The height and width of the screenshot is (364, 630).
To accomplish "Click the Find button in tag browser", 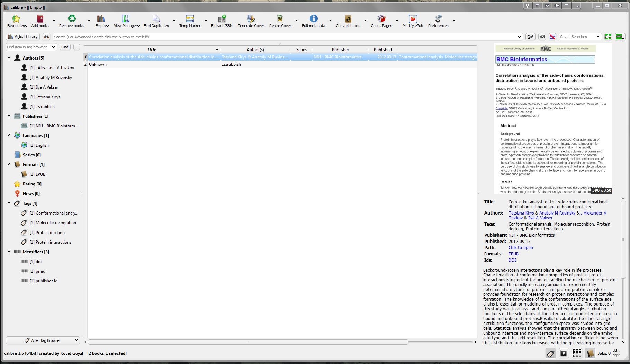I will tap(65, 47).
